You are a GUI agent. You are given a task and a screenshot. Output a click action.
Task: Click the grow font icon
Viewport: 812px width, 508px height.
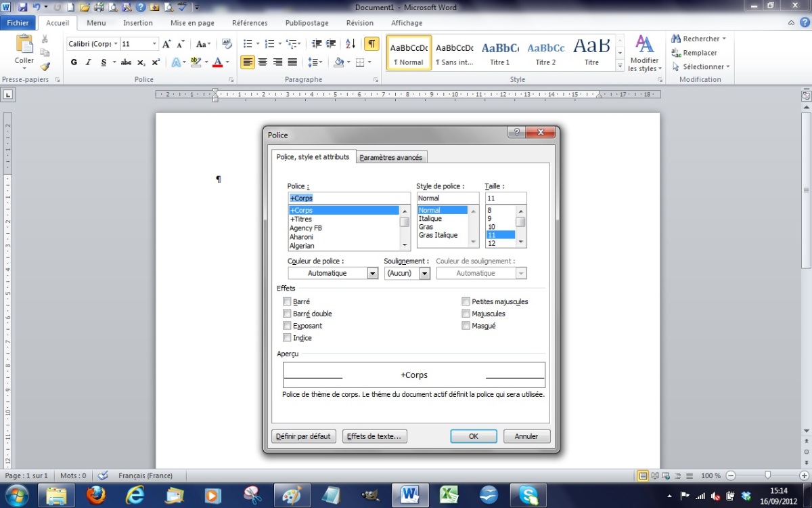click(167, 44)
